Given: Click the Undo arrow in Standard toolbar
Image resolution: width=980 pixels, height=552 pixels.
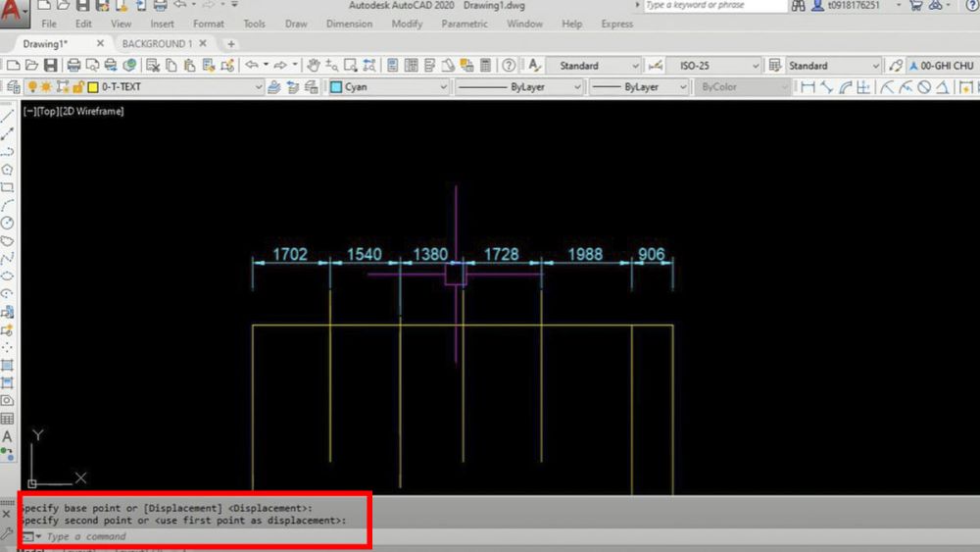Looking at the screenshot, I should 251,65.
